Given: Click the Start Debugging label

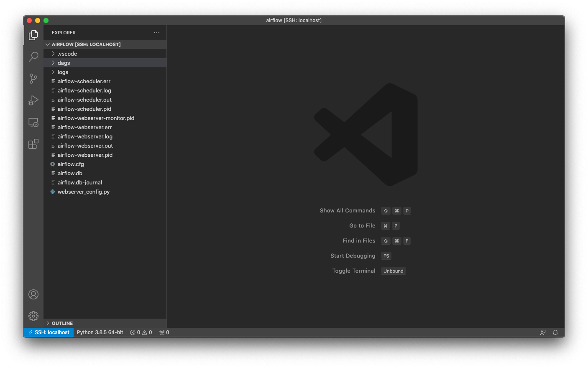Looking at the screenshot, I should (353, 256).
